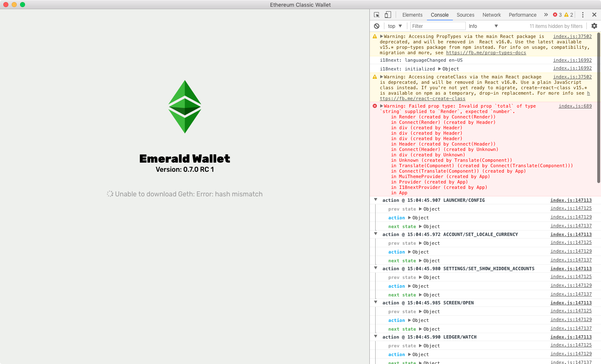Open index.js:16992 link for languageChanged
This screenshot has height=364, width=601.
tap(572, 60)
